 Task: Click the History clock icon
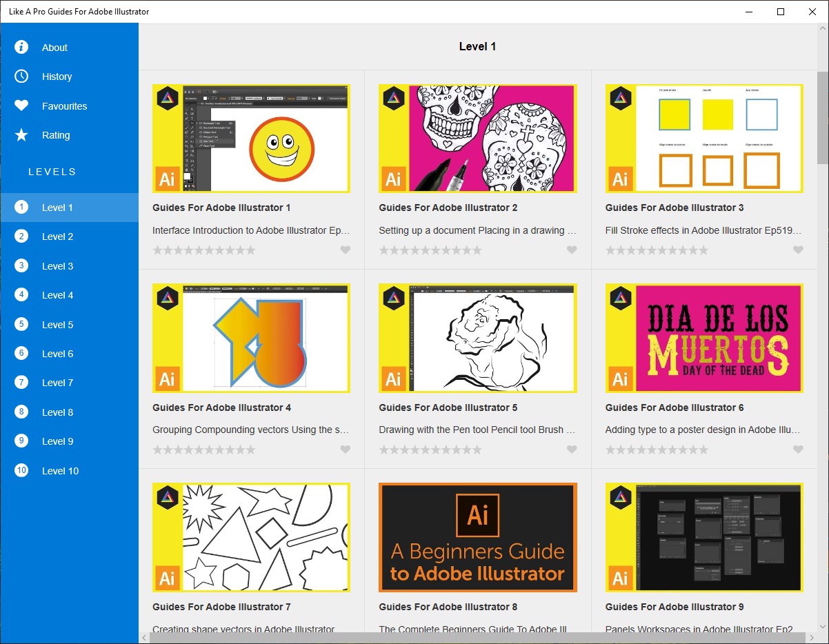click(21, 77)
